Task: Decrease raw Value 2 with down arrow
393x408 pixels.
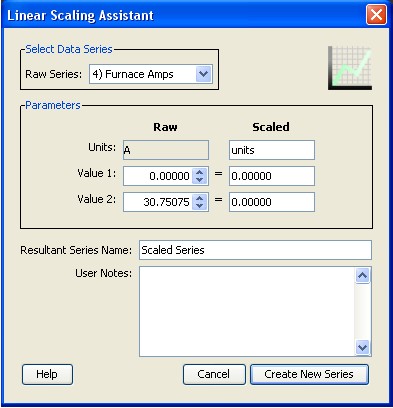Action: tap(200, 206)
